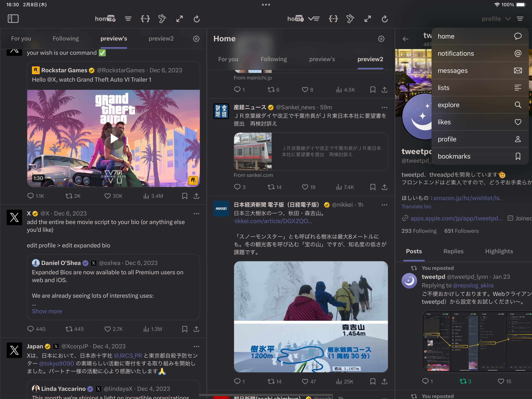
Task: Go back from tweetpd profile
Action: click(405, 39)
